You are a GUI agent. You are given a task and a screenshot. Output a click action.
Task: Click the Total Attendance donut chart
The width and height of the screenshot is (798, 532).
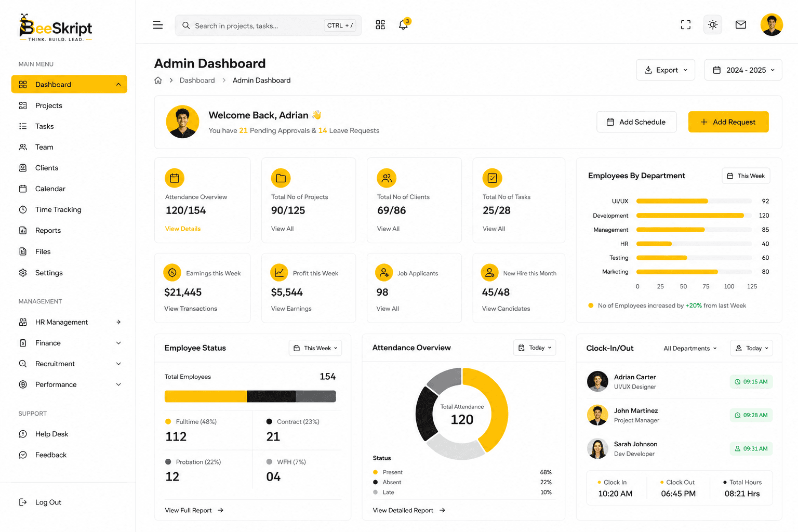click(462, 414)
